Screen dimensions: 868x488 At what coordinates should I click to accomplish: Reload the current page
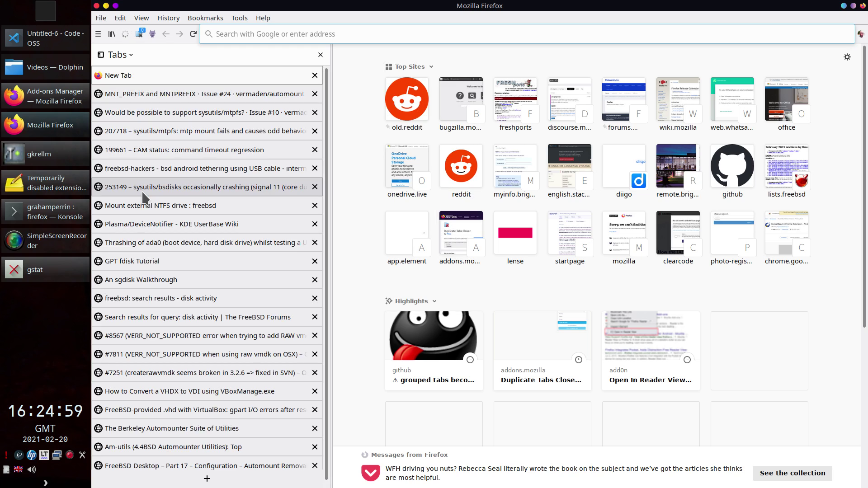pyautogui.click(x=193, y=34)
